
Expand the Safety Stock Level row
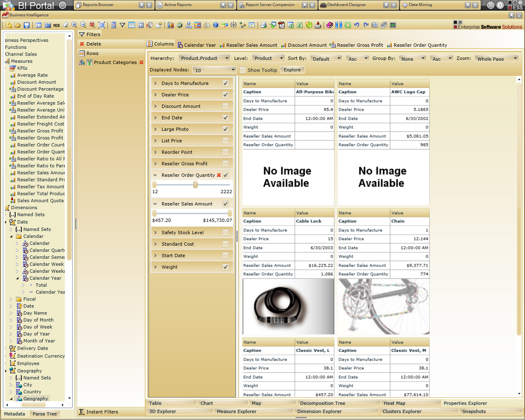tap(155, 233)
